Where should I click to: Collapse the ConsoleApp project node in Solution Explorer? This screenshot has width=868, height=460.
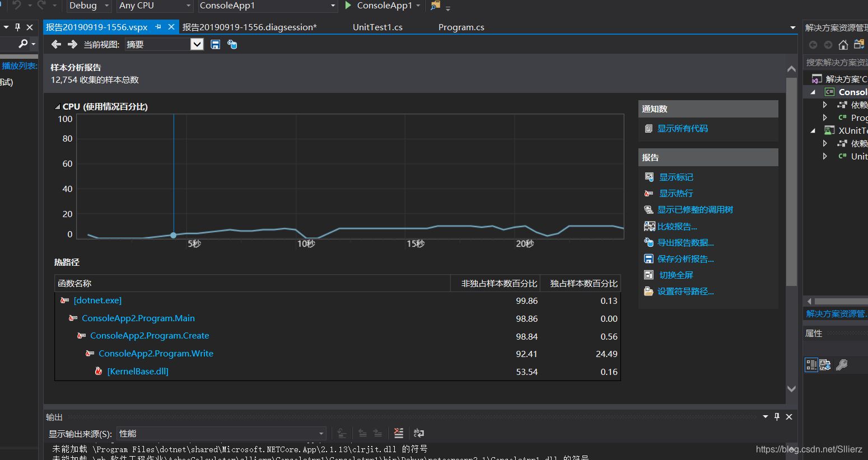click(x=813, y=92)
